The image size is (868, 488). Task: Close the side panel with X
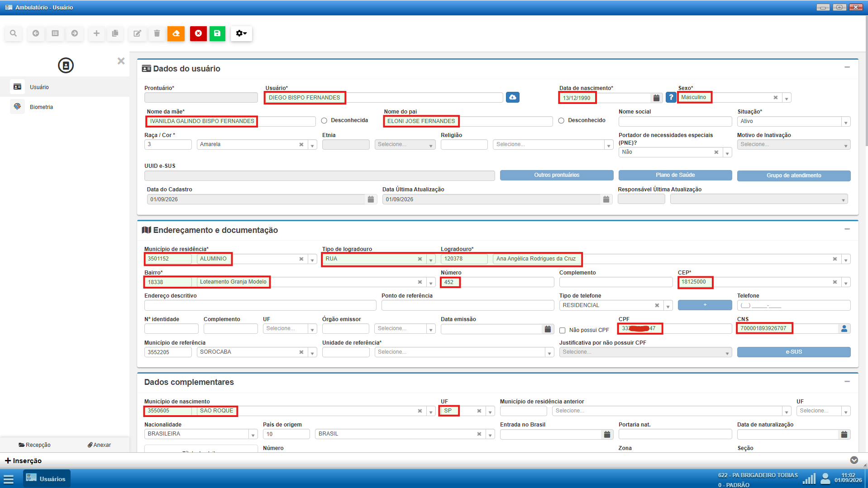tap(121, 61)
